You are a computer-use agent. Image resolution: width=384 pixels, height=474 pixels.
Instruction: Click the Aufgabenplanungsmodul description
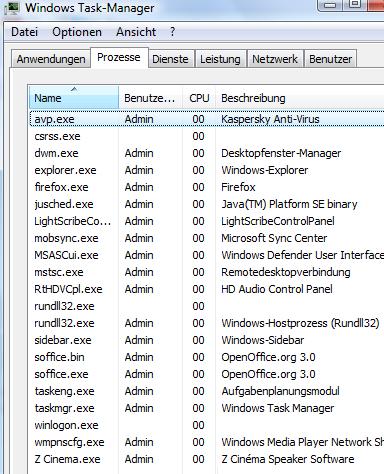tap(280, 391)
